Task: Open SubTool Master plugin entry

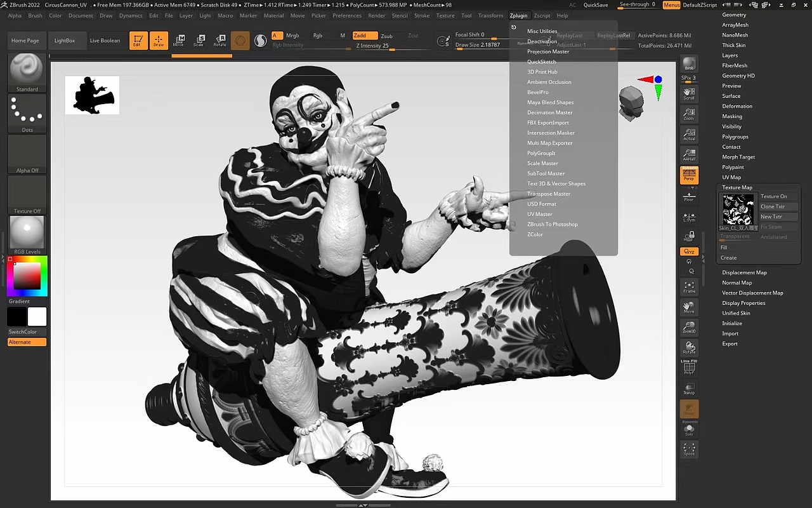Action: (546, 173)
